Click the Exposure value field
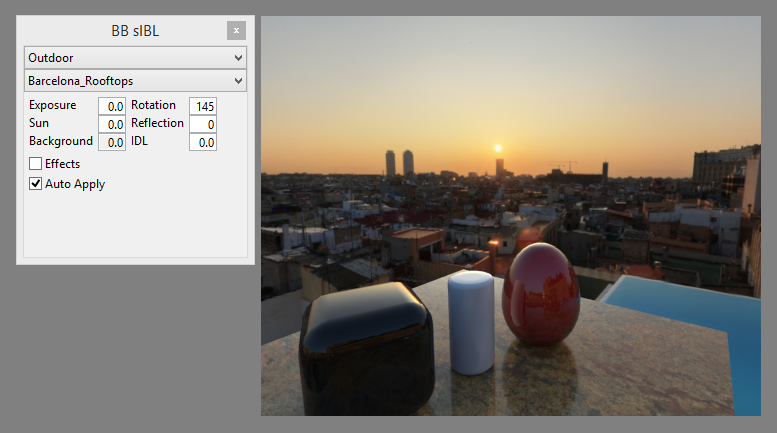 pyautogui.click(x=112, y=106)
